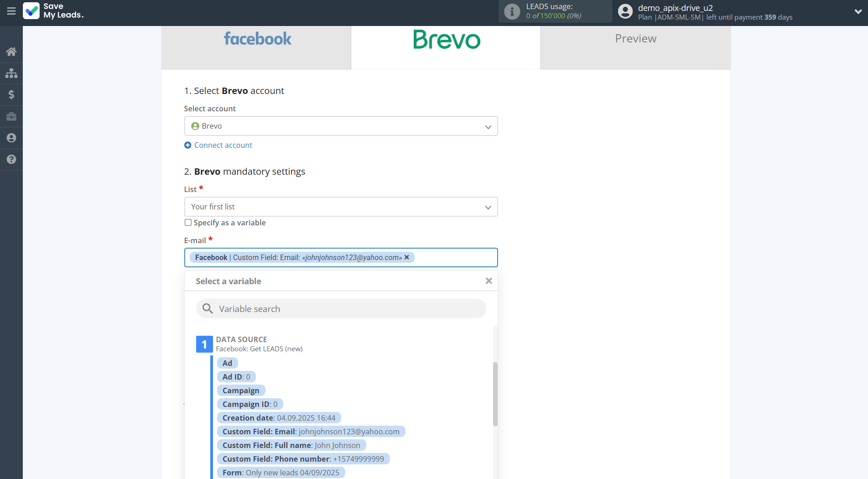Select the Custom Field: Full name variable
The width and height of the screenshot is (868, 479).
pos(291,445)
